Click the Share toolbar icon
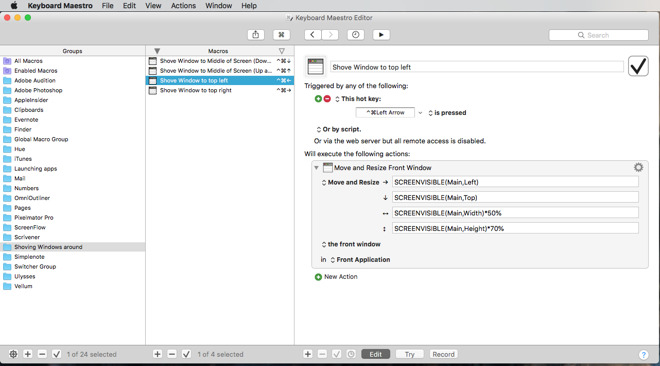 pos(255,35)
